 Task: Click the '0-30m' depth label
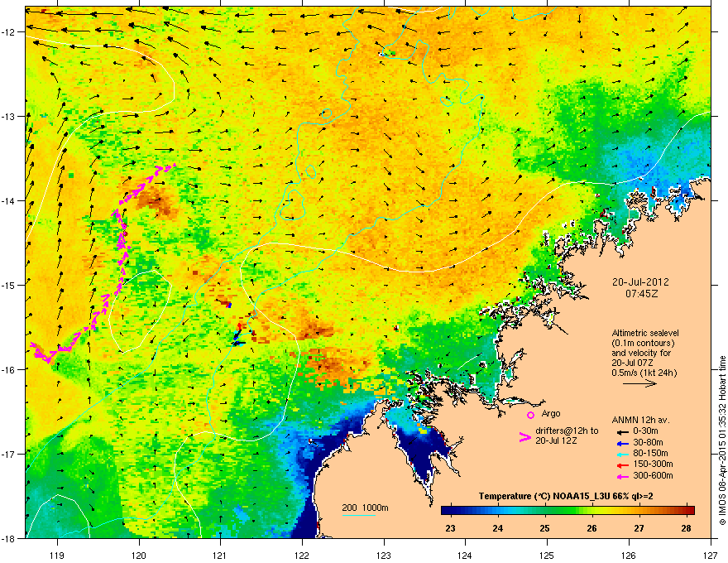pyautogui.click(x=645, y=431)
